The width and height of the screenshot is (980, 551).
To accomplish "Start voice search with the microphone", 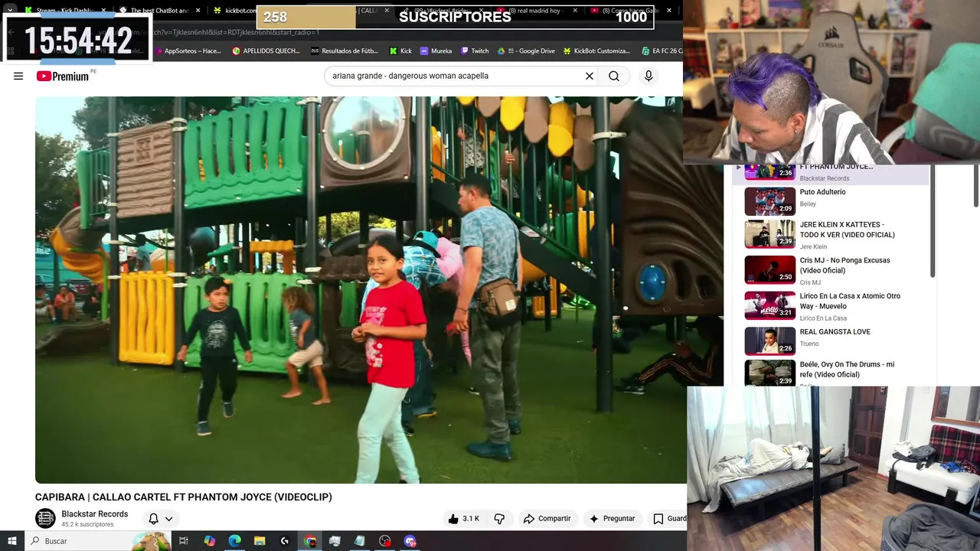I will click(648, 76).
